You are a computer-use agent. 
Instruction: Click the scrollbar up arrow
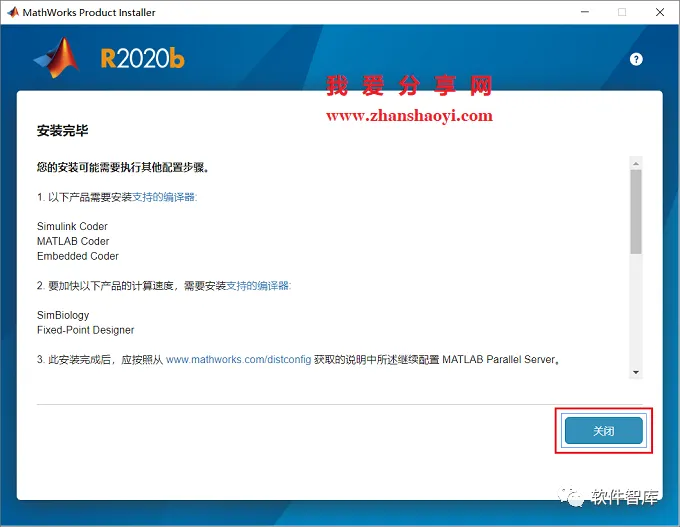point(636,164)
